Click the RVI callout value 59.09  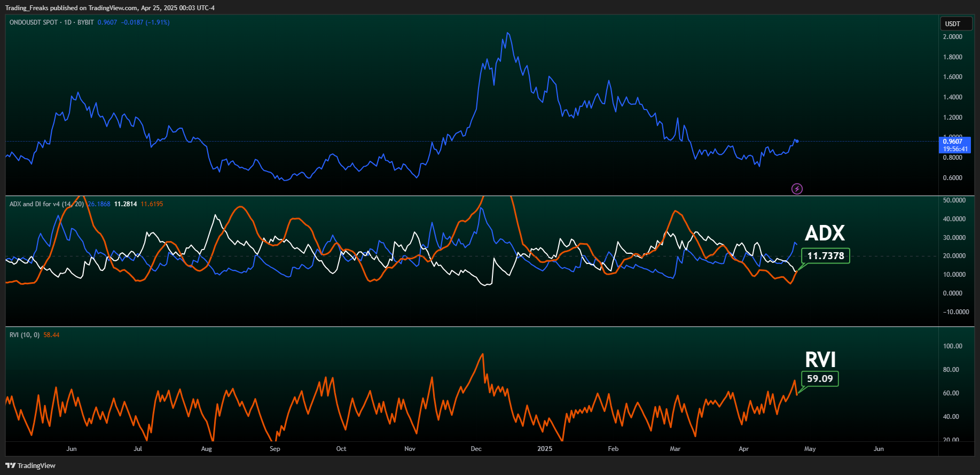pyautogui.click(x=820, y=379)
